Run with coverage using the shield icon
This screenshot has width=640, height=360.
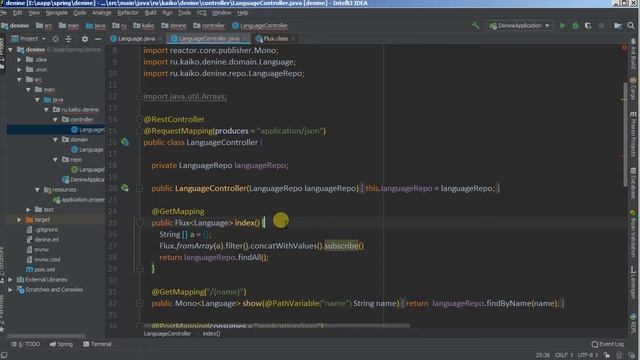pyautogui.click(x=588, y=25)
